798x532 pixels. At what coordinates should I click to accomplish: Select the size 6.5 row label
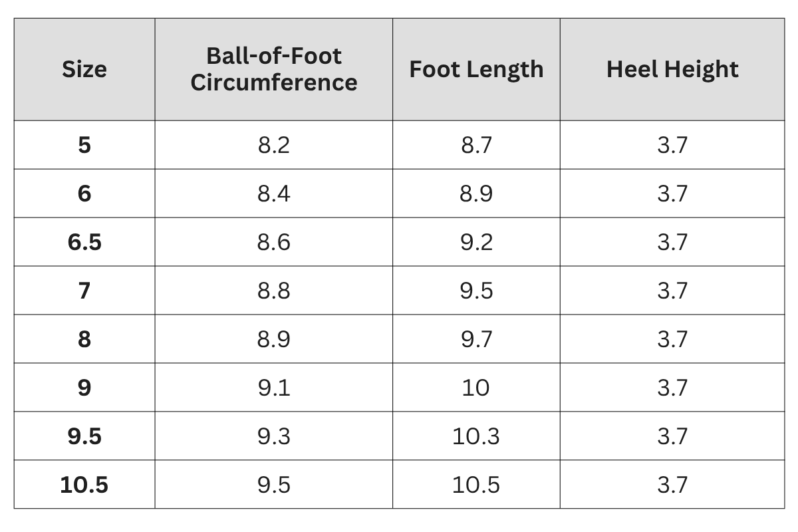click(x=84, y=242)
